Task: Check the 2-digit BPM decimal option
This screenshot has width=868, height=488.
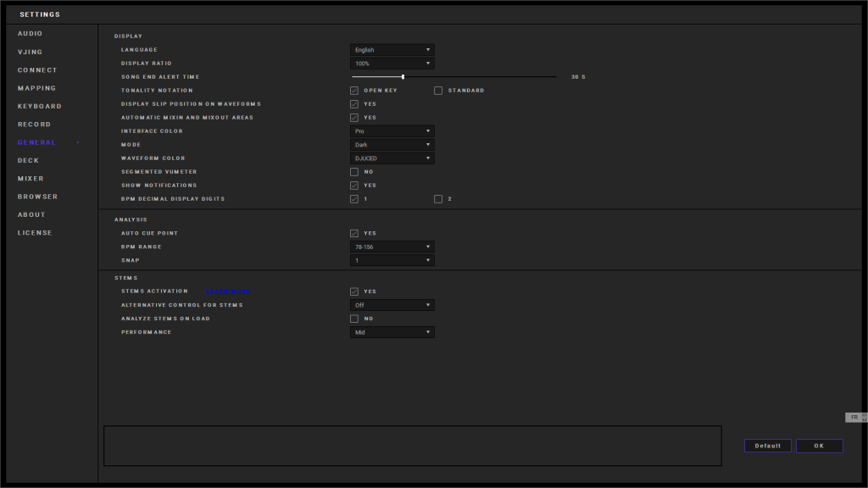Action: pyautogui.click(x=438, y=199)
